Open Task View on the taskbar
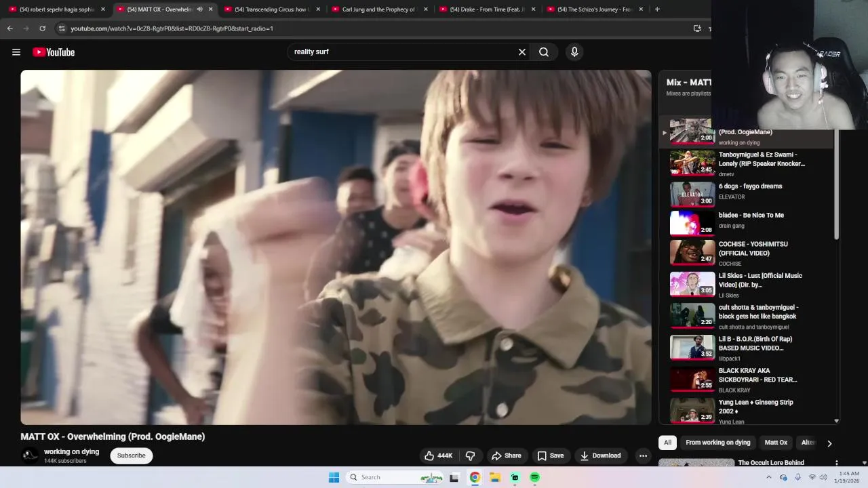868x488 pixels. pos(454,477)
